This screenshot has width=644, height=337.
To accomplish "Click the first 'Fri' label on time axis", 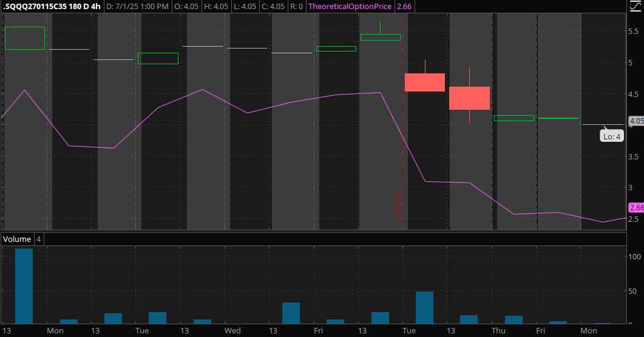I will coord(318,331).
